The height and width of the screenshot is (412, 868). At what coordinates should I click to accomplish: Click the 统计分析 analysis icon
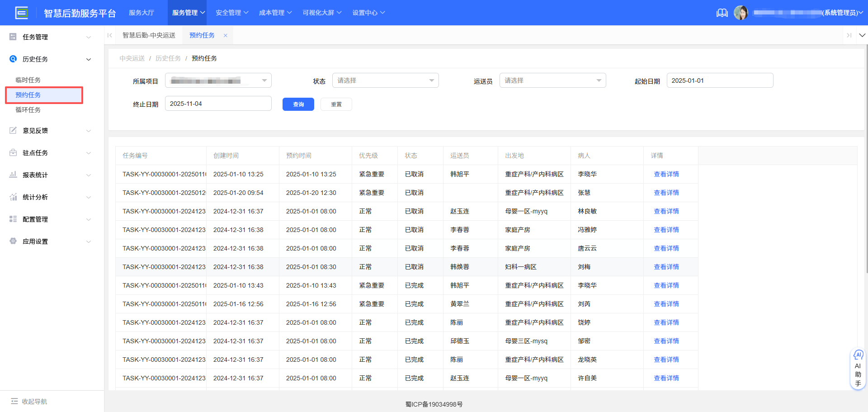tap(13, 197)
